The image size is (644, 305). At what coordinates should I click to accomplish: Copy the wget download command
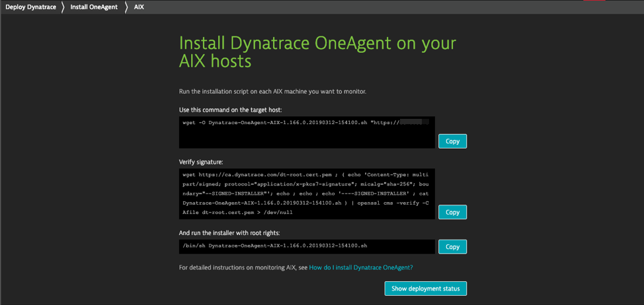pyautogui.click(x=452, y=141)
